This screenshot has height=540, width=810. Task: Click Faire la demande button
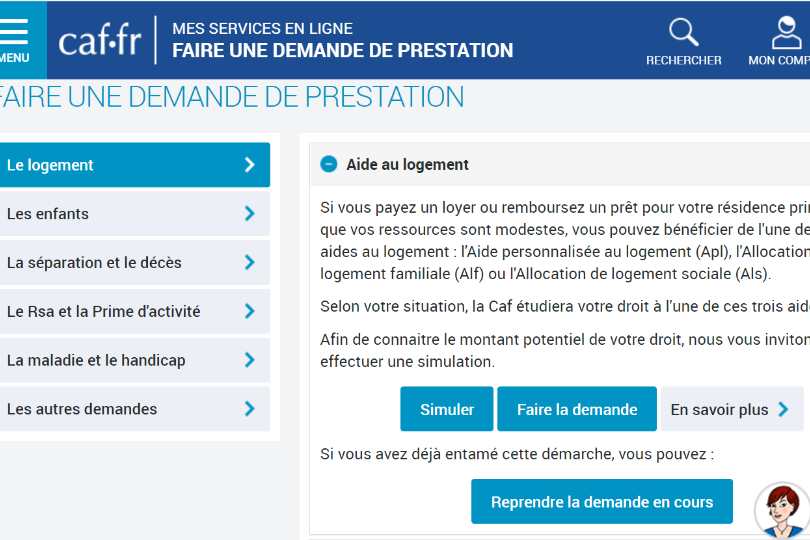pyautogui.click(x=577, y=409)
